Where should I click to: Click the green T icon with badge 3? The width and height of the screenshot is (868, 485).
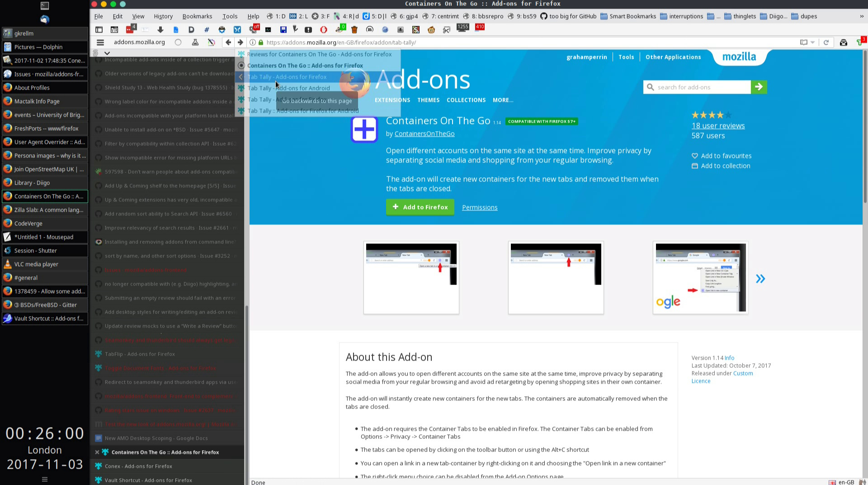pyautogui.click(x=861, y=42)
